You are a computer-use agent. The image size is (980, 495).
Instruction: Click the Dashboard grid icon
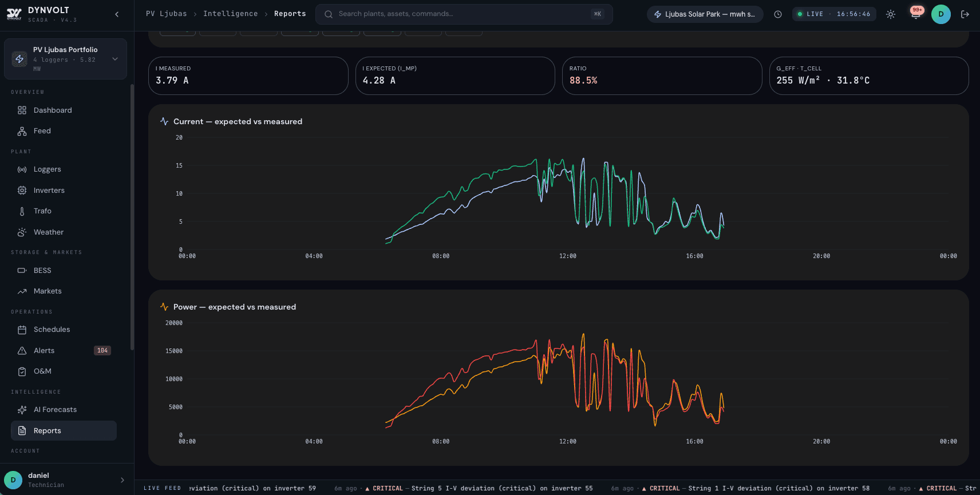coord(22,110)
